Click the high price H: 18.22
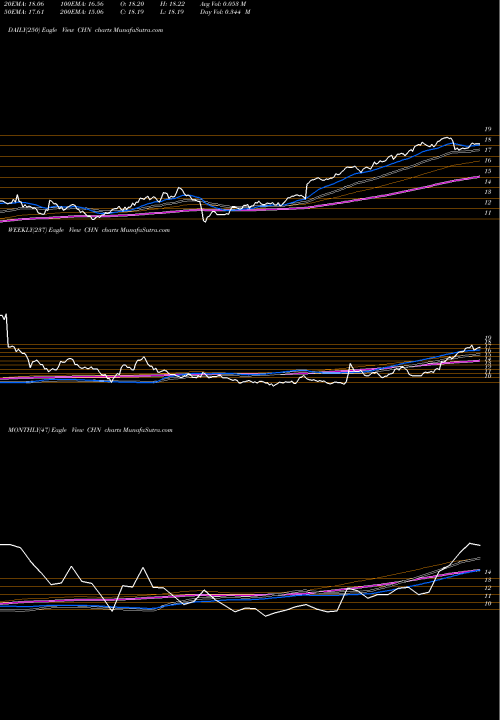Viewport: 500px width, 720px height. (x=174, y=4)
